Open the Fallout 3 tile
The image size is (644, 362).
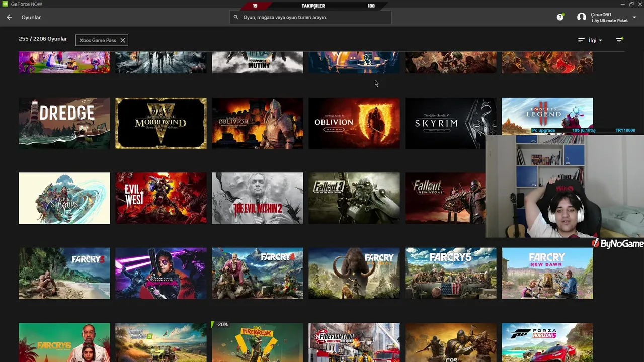[x=354, y=198]
